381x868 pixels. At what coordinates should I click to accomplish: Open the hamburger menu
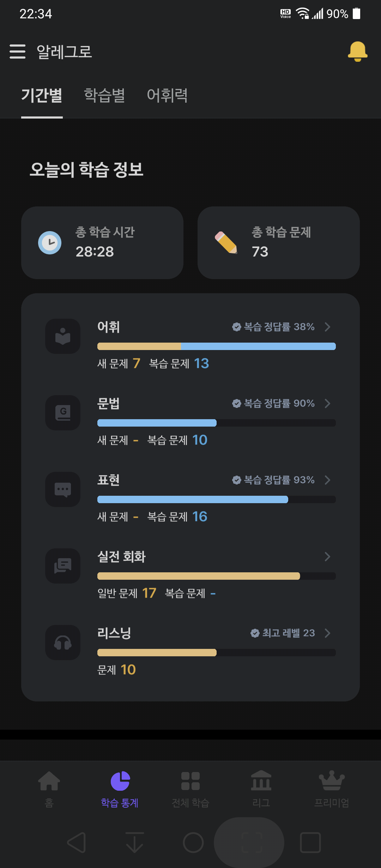pos(18,52)
